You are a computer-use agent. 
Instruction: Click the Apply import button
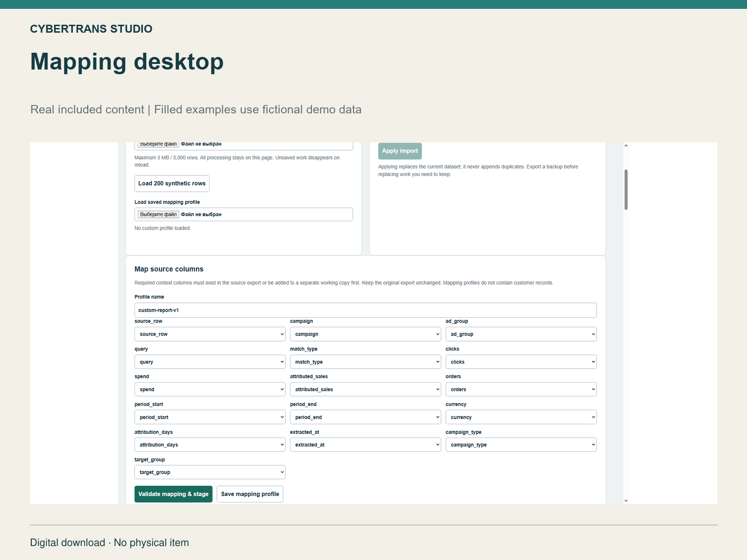400,151
